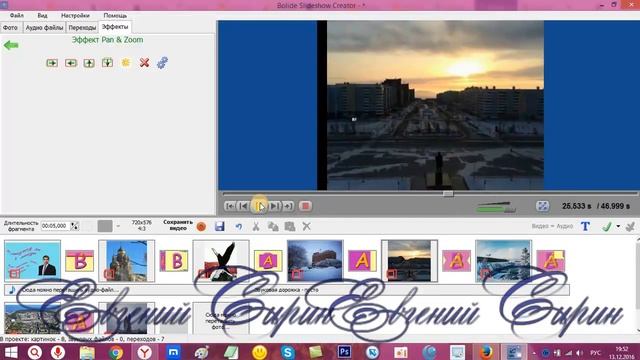
Task: Click Видео = Аудио sync button
Action: (552, 226)
